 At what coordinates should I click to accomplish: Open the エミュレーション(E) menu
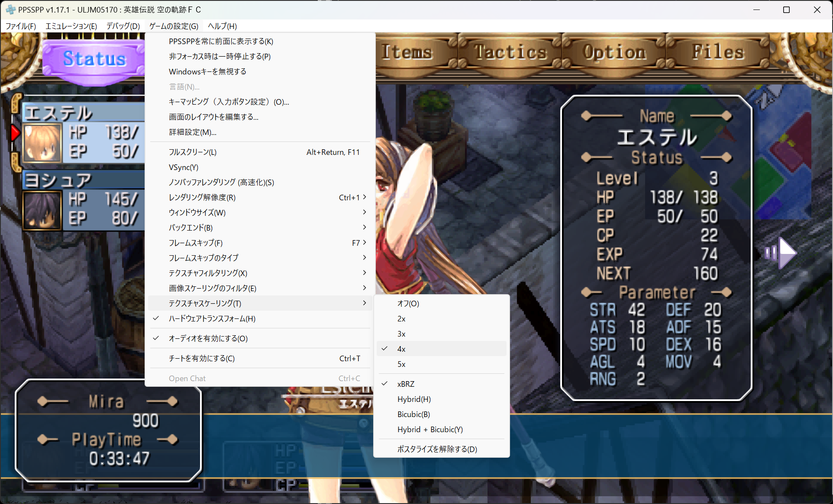click(71, 26)
